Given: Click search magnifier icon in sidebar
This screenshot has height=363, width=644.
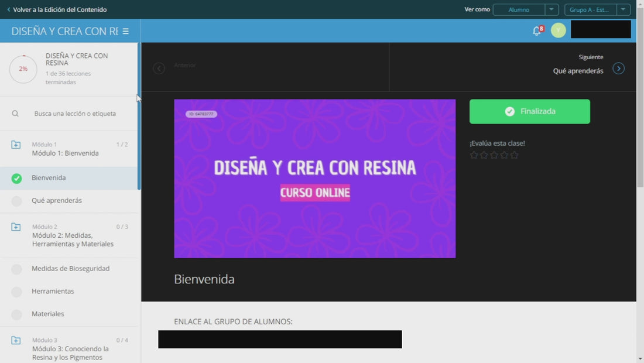Looking at the screenshot, I should pos(15,114).
